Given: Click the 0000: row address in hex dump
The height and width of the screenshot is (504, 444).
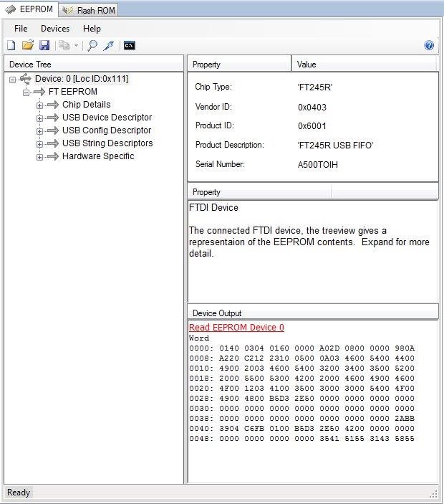Looking at the screenshot, I should click(201, 348).
